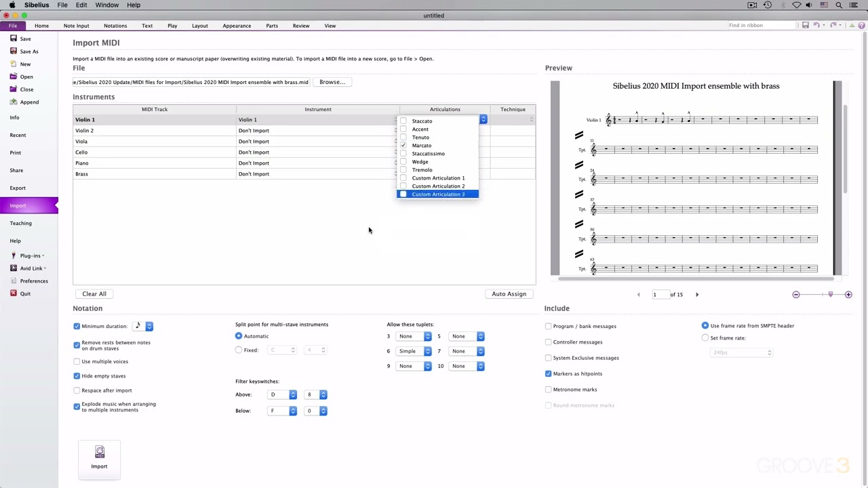Go to previous preview page arrow
The width and height of the screenshot is (868, 488).
point(638,294)
